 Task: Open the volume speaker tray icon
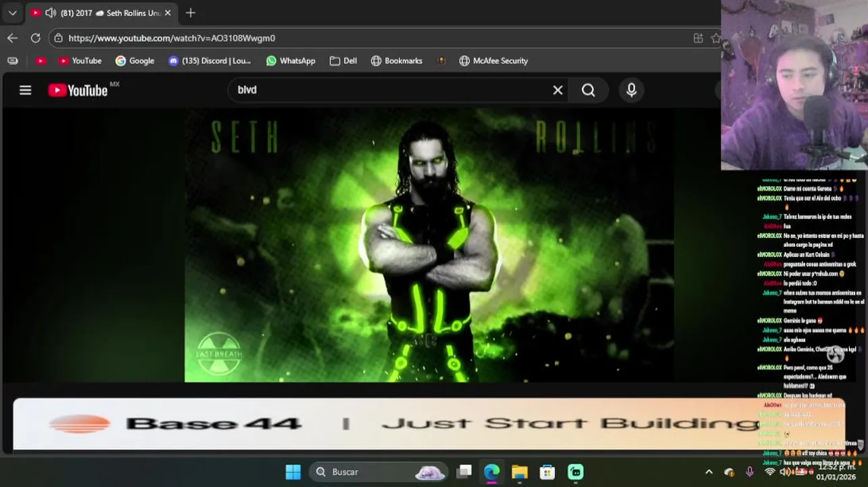pos(785,472)
